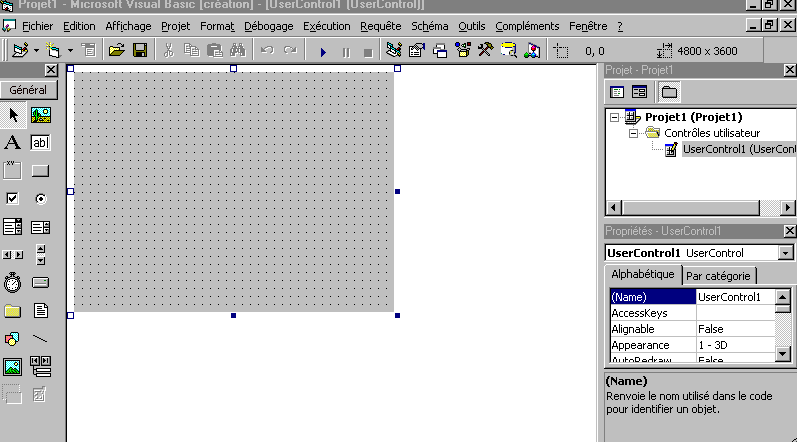Open the UserControl1 object dropdown in Properties

[x=785, y=253]
